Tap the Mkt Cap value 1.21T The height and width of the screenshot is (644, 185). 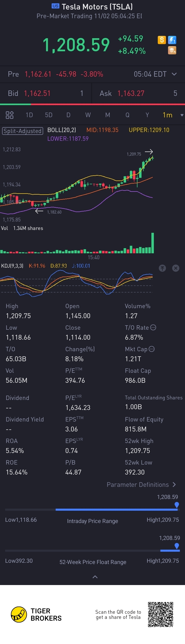[x=133, y=359]
